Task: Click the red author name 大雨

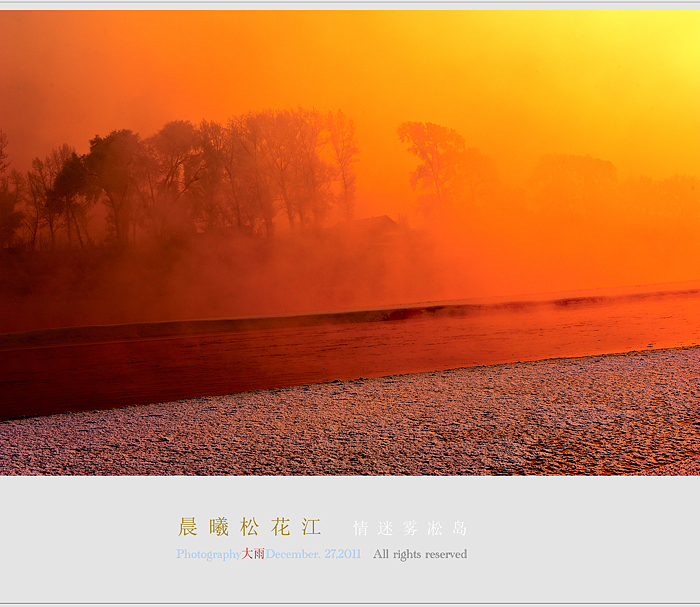Action: [253, 554]
